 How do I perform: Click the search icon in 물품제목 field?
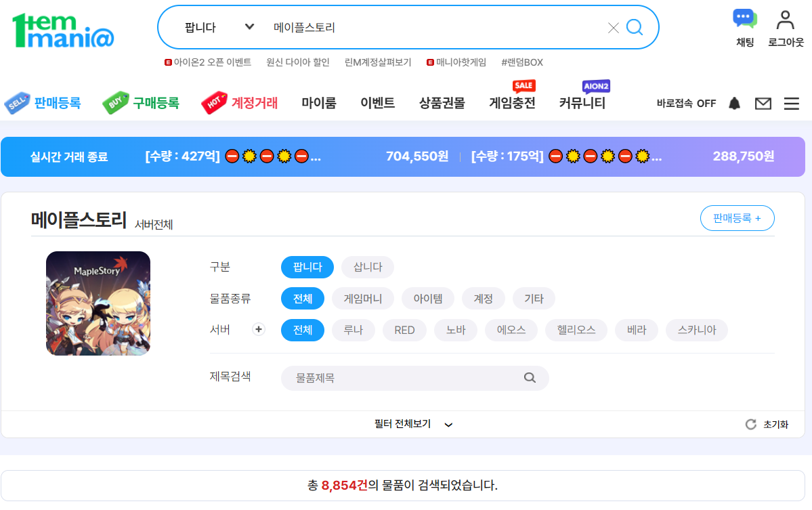point(529,377)
